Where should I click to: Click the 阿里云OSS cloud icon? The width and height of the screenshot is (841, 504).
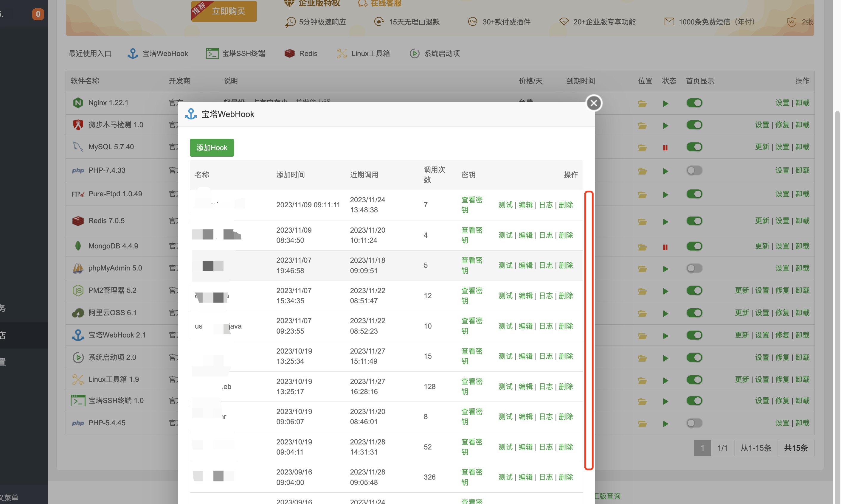coord(78,313)
